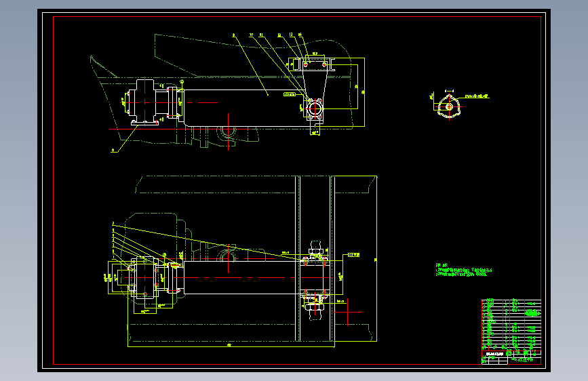Image resolution: width=588 pixels, height=381 pixels.
Task: Select part balloon number 10
Action: coord(251,35)
